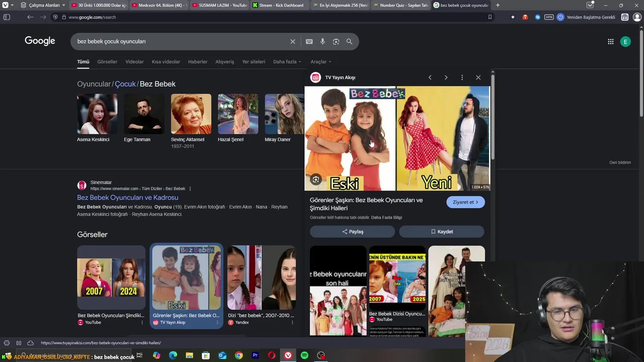
Task: Open the on-screen keyboard input icon
Action: (309, 42)
